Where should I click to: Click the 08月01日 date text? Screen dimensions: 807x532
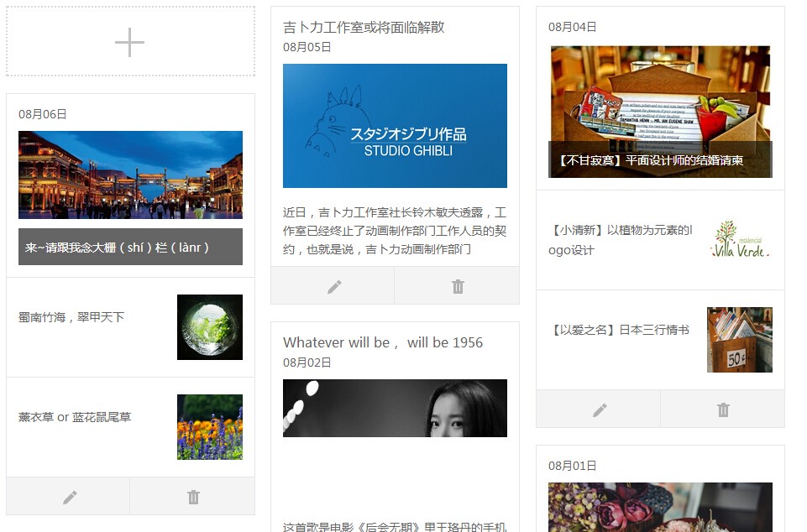point(573,466)
